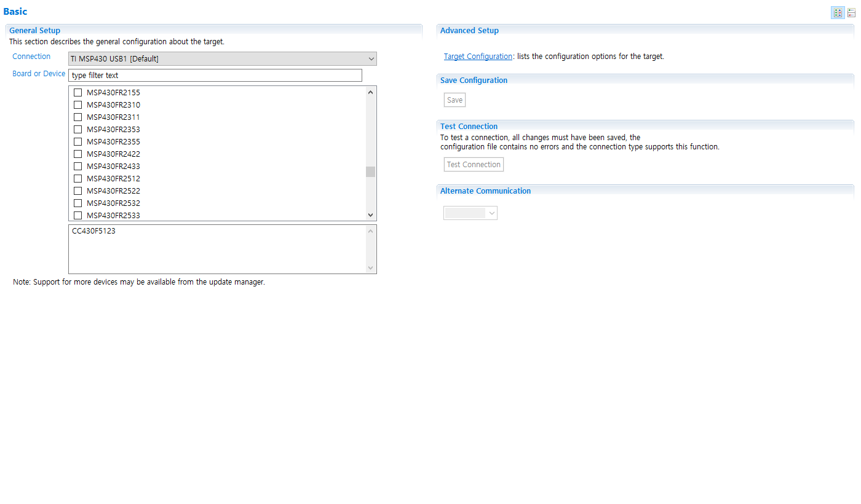Click the device list scrollbar thumb
This screenshot has height=504, width=861.
pyautogui.click(x=370, y=171)
